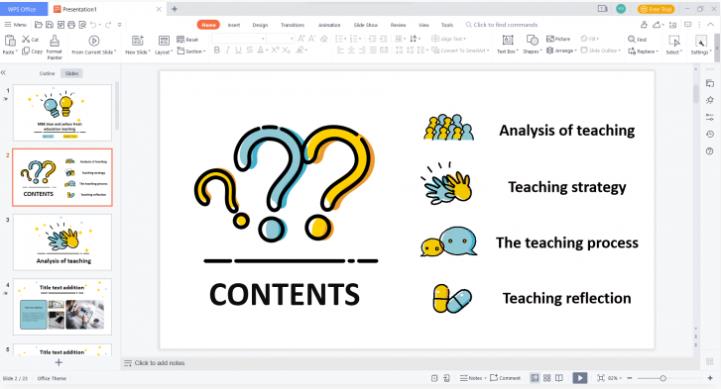Open the Fill dropdown
Image resolution: width=721 pixels, height=389 pixels.
[x=589, y=39]
